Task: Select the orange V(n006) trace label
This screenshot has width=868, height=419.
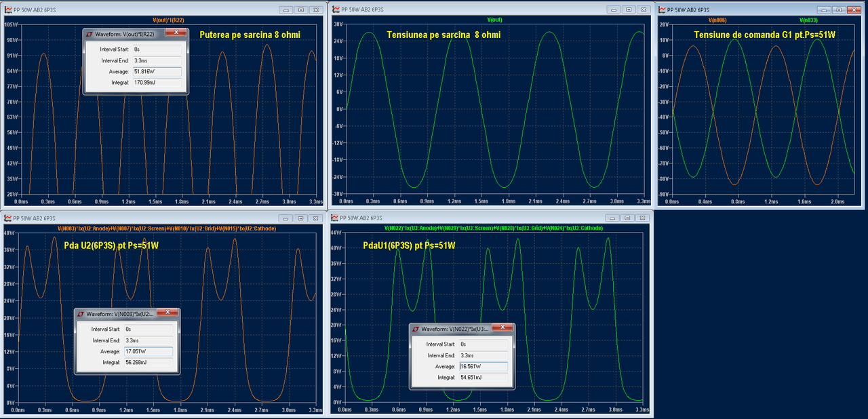Action: [717, 20]
